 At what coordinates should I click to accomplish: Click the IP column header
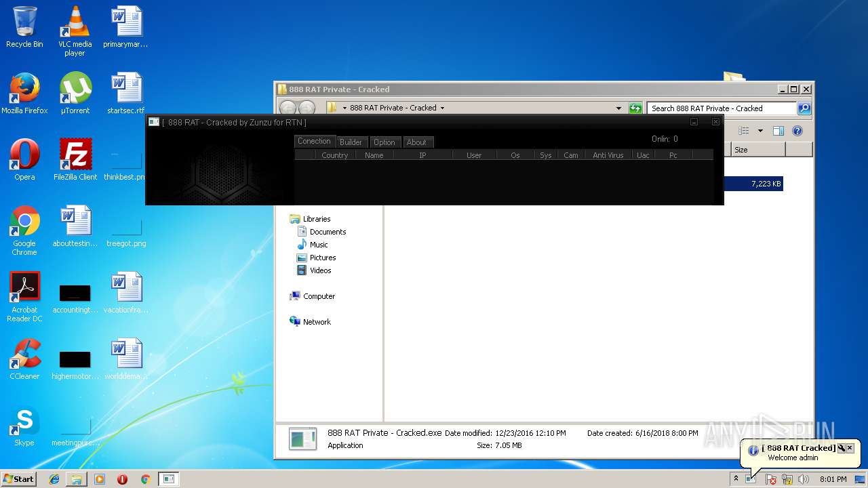click(x=422, y=155)
